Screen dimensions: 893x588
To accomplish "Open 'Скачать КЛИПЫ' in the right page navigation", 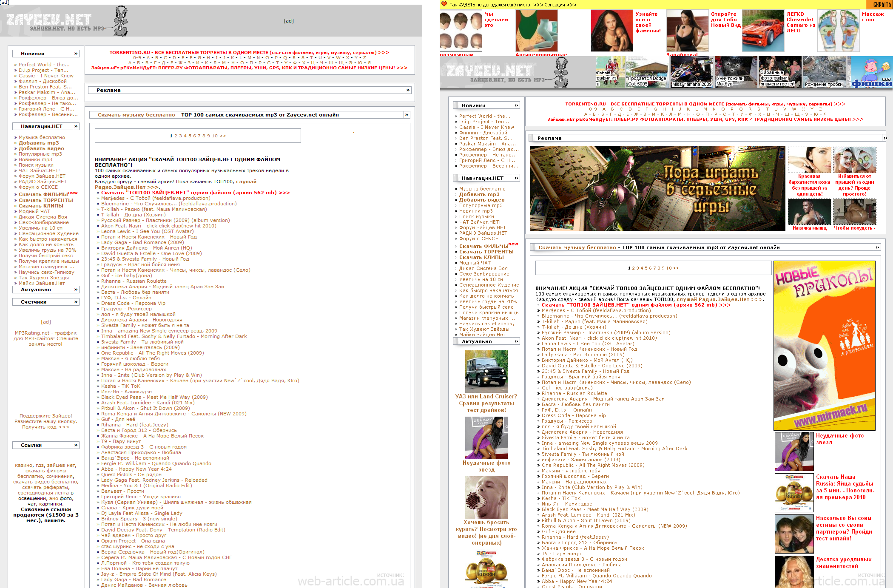I will [481, 257].
